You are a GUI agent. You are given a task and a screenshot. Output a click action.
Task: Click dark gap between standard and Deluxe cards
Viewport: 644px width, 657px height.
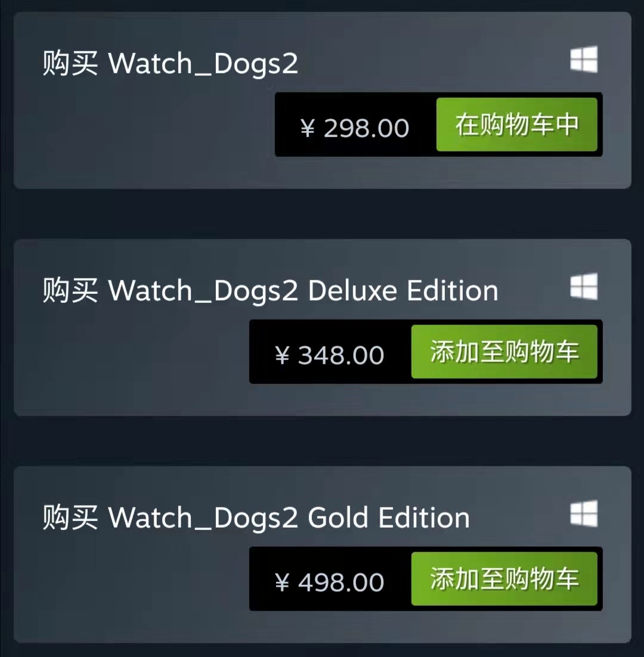tap(322, 213)
